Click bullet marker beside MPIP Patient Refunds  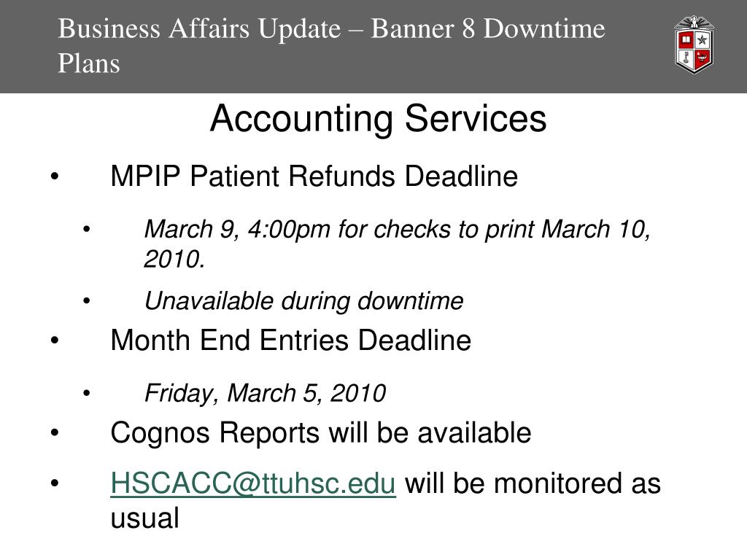54,176
